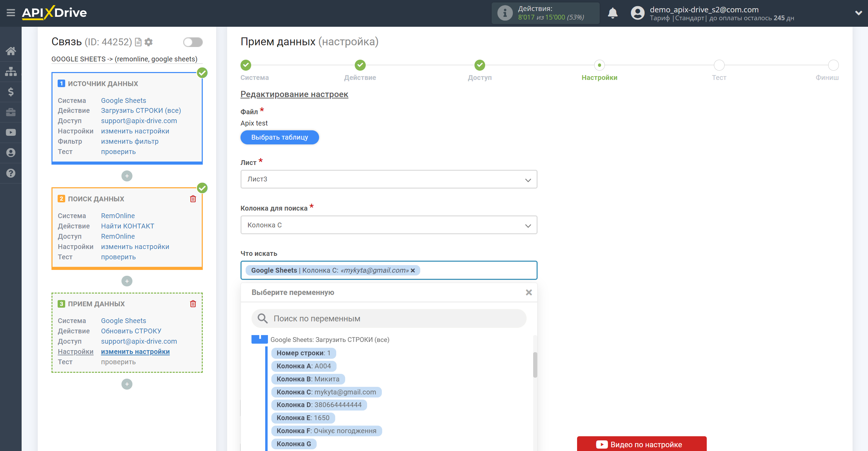The width and height of the screenshot is (868, 451).
Task: Open source изменить фильтр link
Action: pyautogui.click(x=130, y=142)
